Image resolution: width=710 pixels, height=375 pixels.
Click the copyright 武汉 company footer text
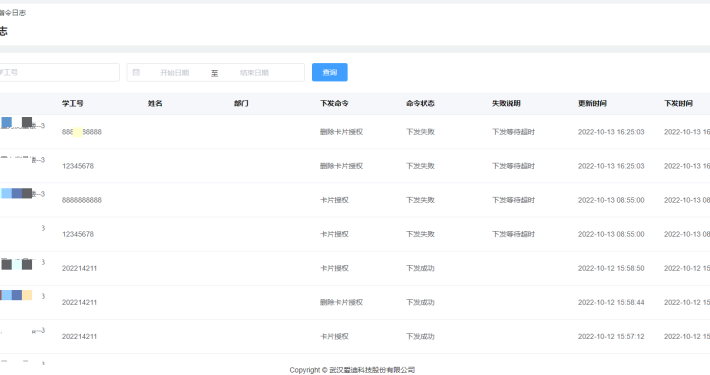352,370
